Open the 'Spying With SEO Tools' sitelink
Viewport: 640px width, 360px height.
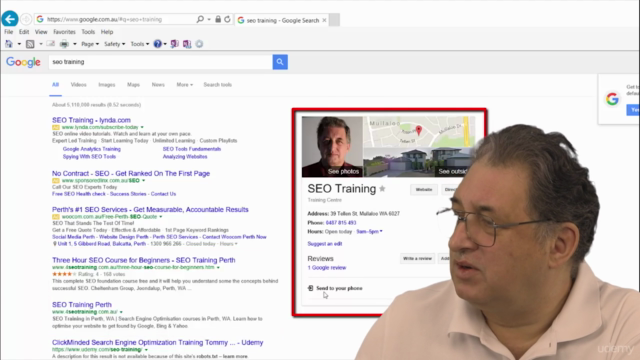click(89, 156)
